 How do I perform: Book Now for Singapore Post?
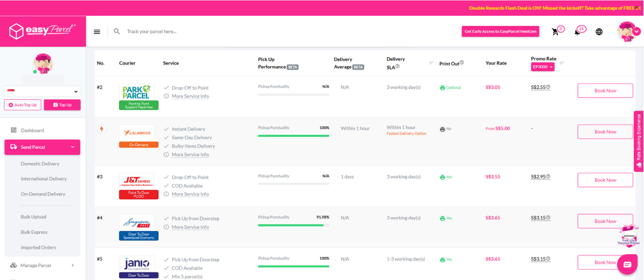605,221
